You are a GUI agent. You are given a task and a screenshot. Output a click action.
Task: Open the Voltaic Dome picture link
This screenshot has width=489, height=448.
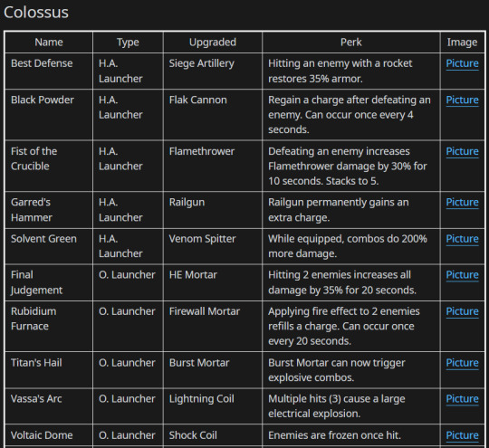click(462, 435)
